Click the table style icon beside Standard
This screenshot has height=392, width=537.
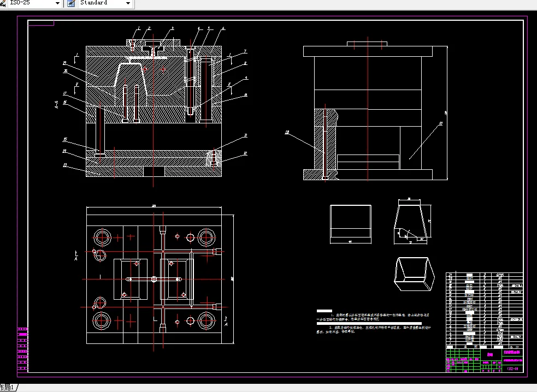tap(71, 3)
